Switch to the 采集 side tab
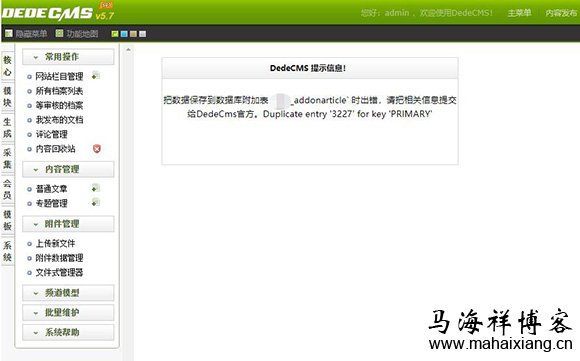This screenshot has height=361, width=580. pos(7,158)
